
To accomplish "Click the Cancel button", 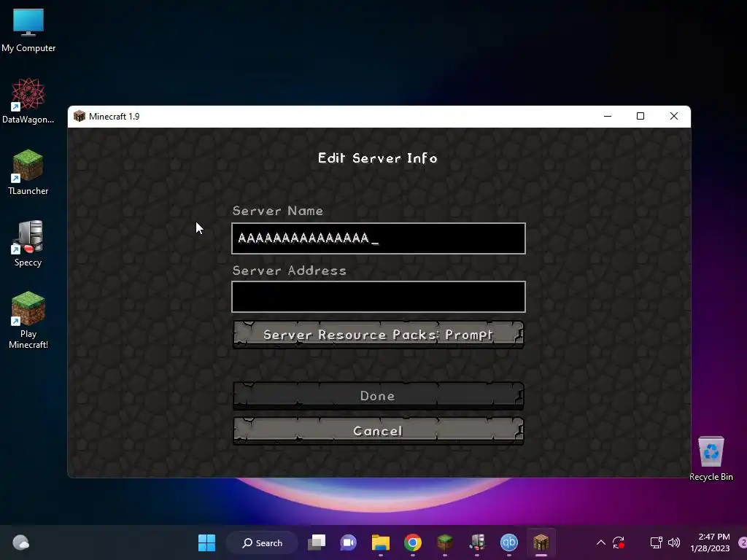I will (x=379, y=431).
